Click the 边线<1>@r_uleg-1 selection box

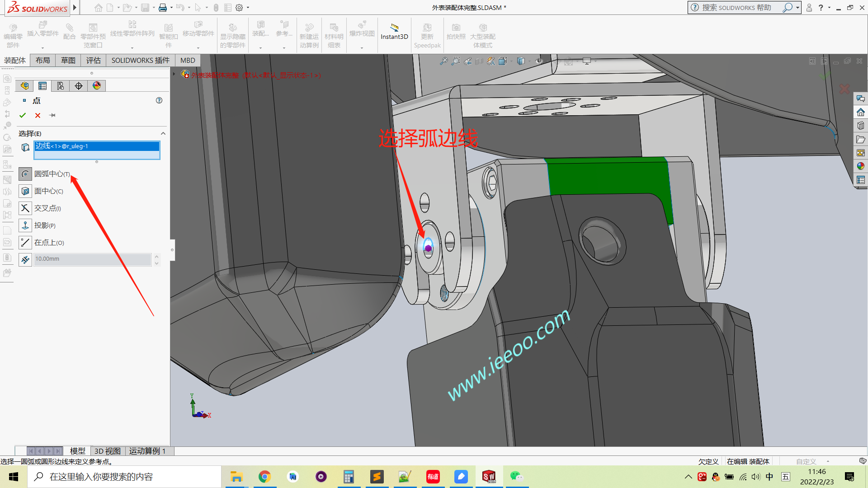(x=97, y=146)
